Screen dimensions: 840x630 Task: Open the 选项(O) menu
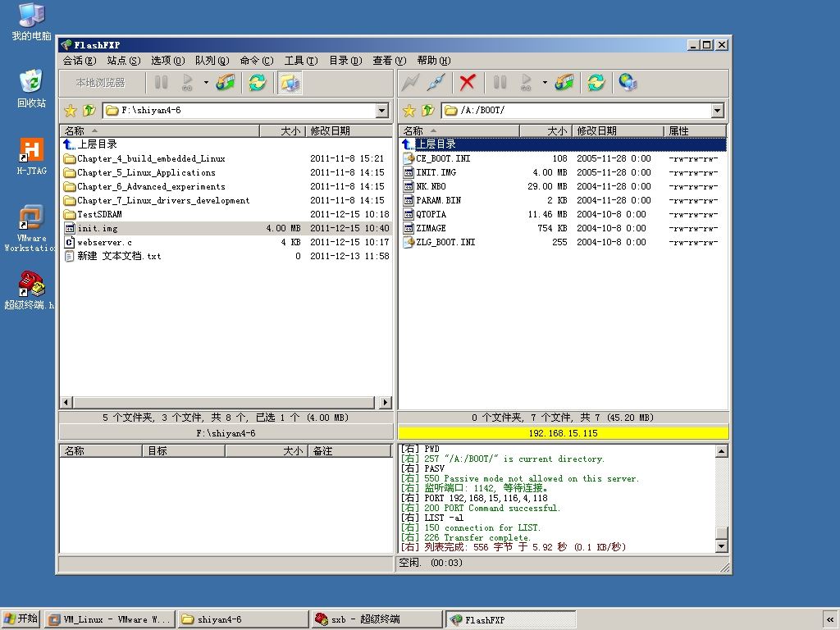pyautogui.click(x=167, y=61)
